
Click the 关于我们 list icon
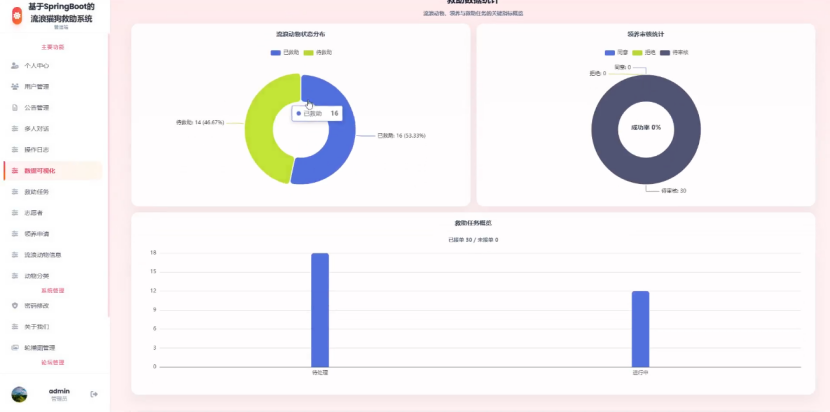tap(15, 327)
